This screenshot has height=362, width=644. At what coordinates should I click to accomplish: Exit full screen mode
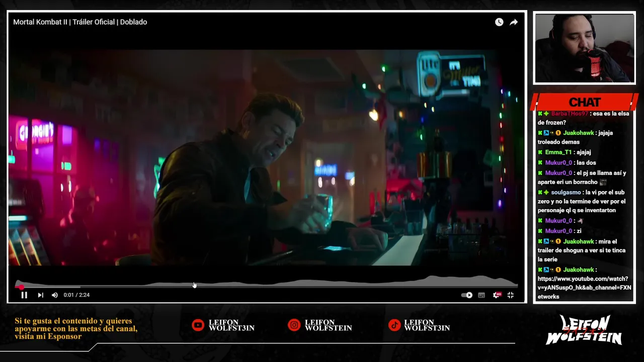510,295
